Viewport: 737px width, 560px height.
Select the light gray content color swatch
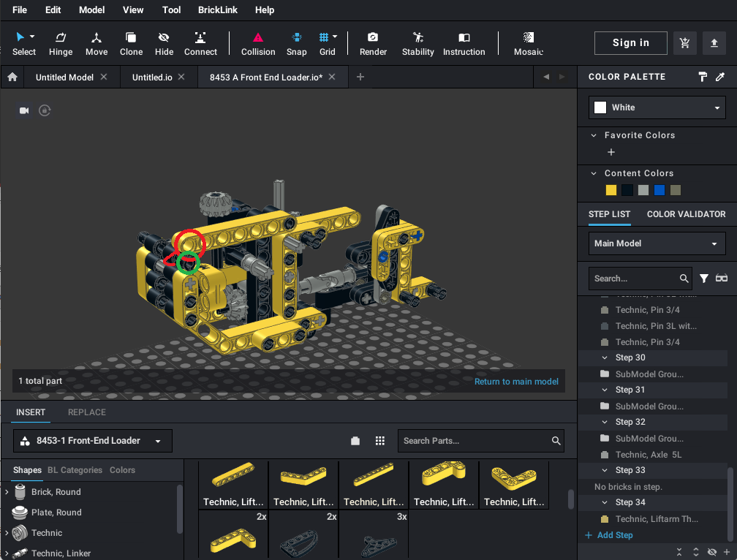click(643, 190)
